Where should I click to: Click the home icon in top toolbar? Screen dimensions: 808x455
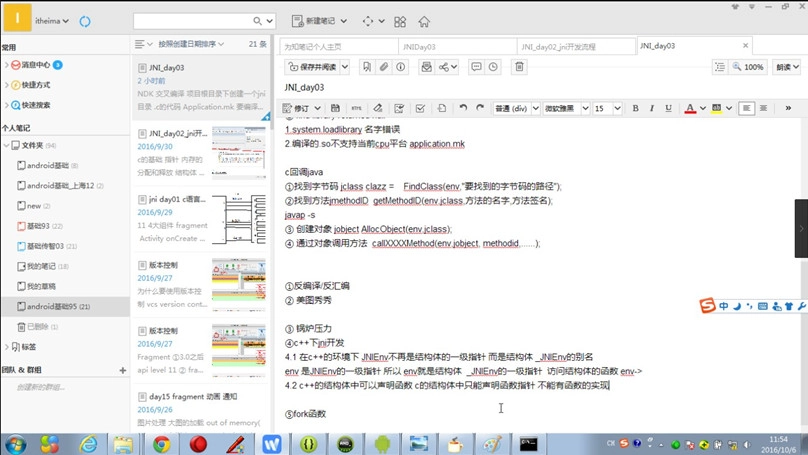pos(424,22)
